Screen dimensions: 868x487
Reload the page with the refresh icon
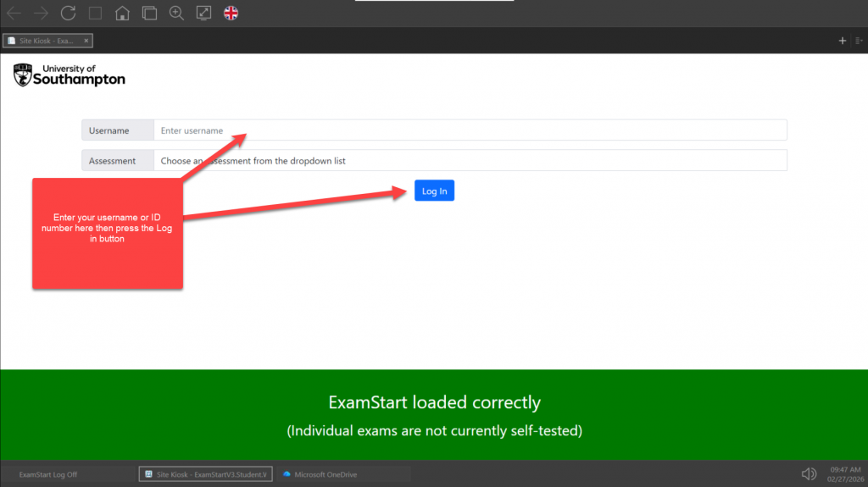(x=69, y=13)
